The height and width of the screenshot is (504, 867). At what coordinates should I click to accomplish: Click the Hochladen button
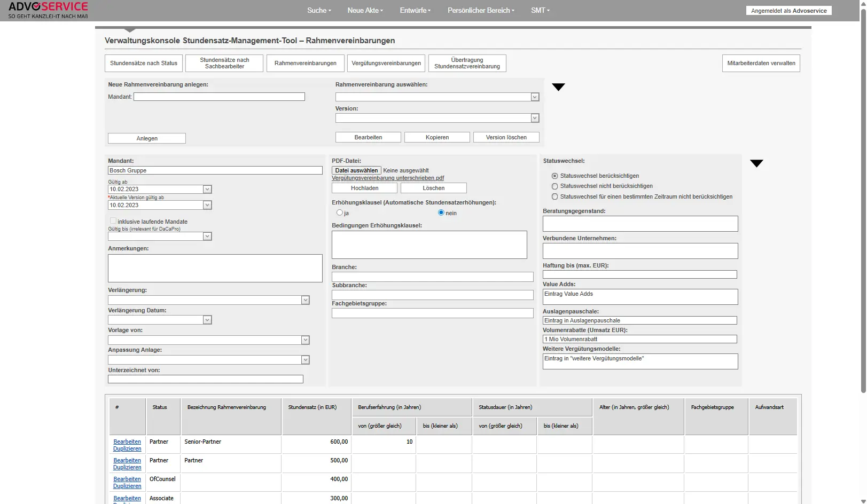click(x=364, y=188)
